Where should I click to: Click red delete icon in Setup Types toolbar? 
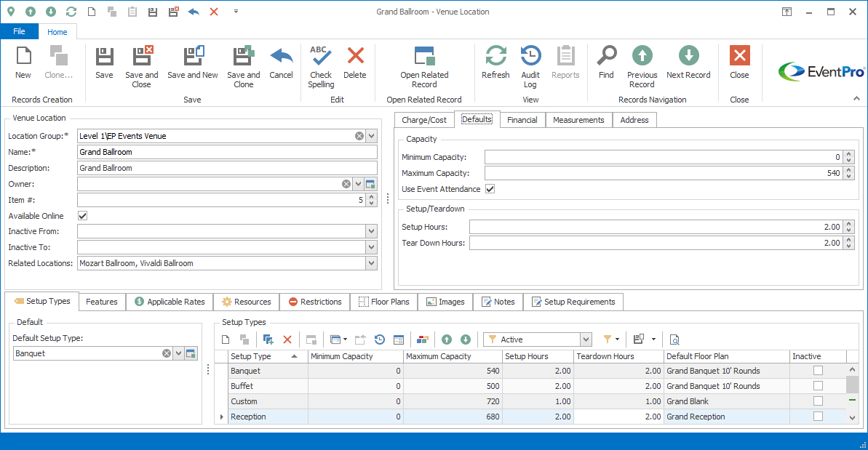287,339
